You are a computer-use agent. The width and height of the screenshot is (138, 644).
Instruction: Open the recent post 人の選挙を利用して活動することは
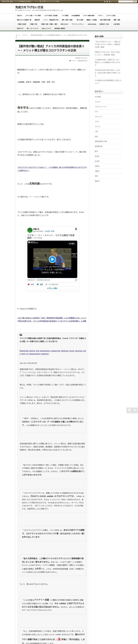pos(107,62)
